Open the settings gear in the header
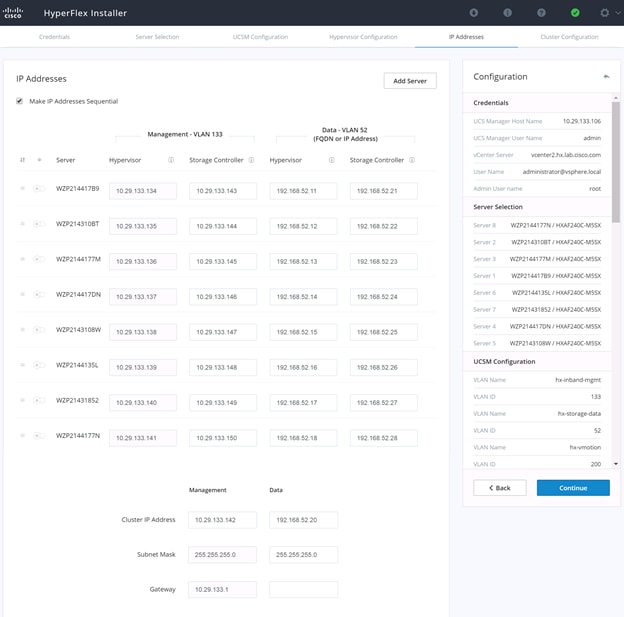 [x=604, y=13]
